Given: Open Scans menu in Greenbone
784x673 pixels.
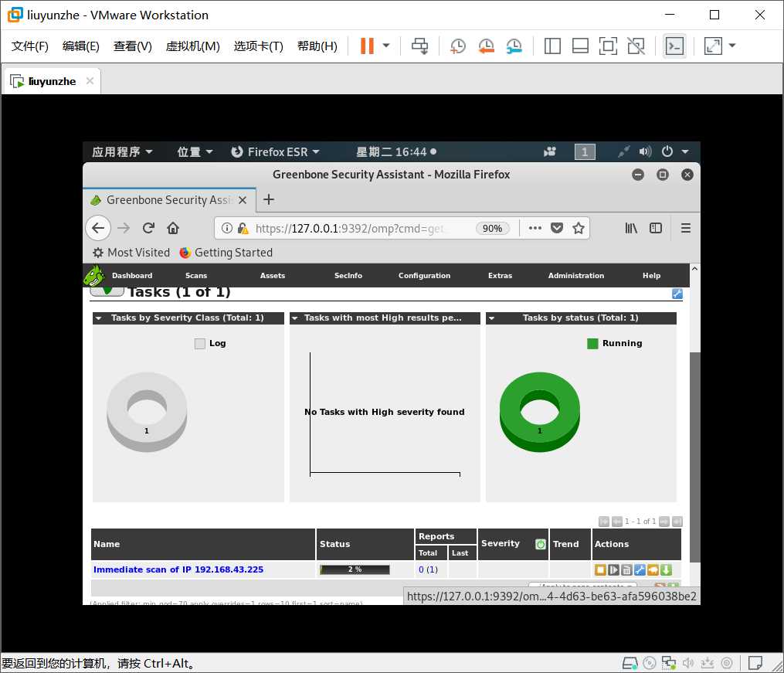Looking at the screenshot, I should [x=196, y=276].
